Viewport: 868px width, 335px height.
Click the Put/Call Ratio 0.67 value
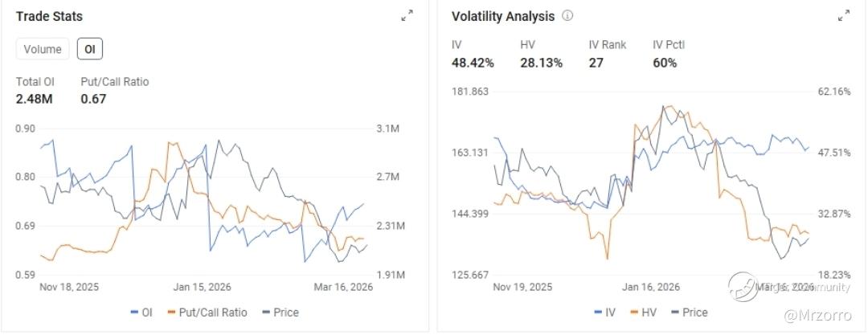coord(93,99)
